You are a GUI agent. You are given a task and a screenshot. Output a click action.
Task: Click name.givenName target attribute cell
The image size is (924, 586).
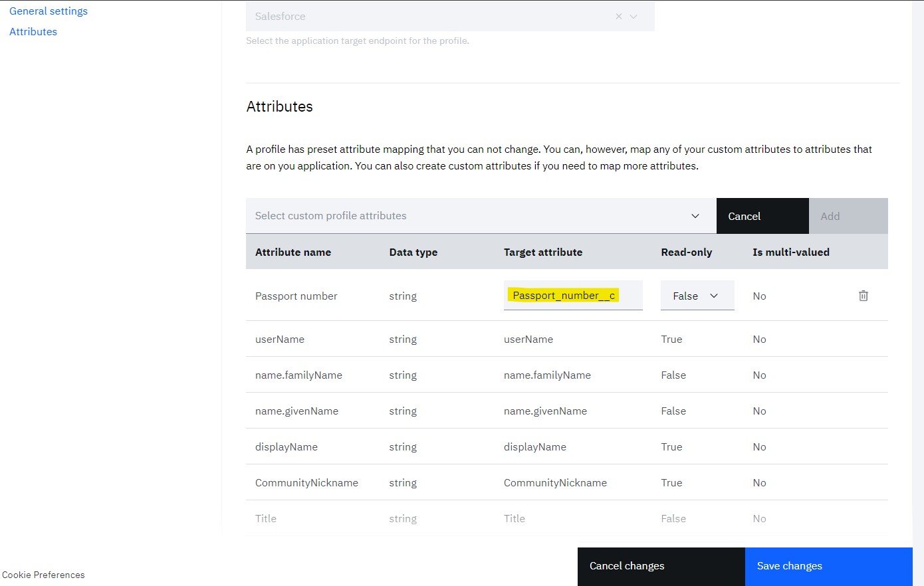click(x=545, y=411)
